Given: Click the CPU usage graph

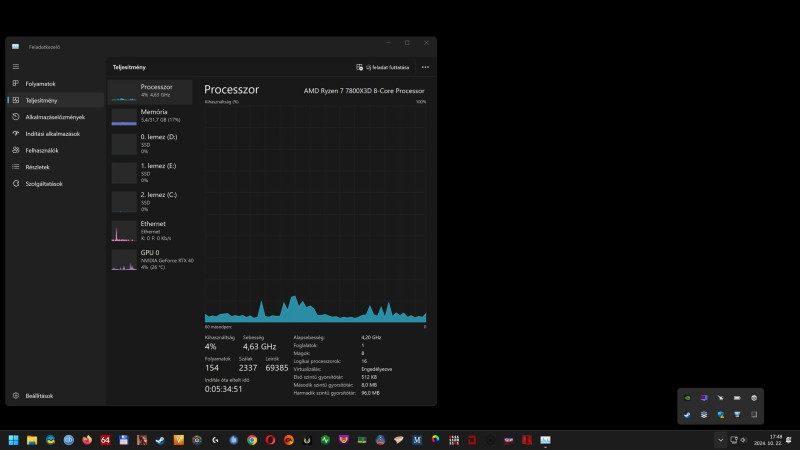Looking at the screenshot, I should click(315, 214).
